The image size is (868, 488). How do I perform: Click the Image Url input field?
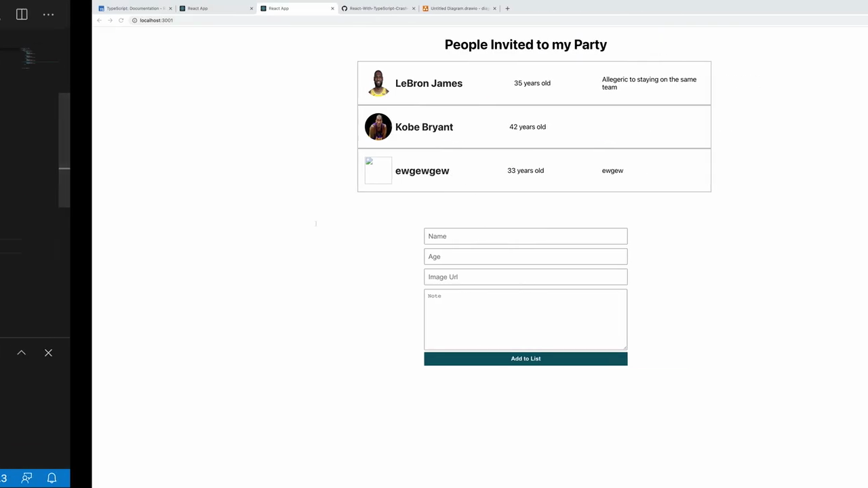526,277
